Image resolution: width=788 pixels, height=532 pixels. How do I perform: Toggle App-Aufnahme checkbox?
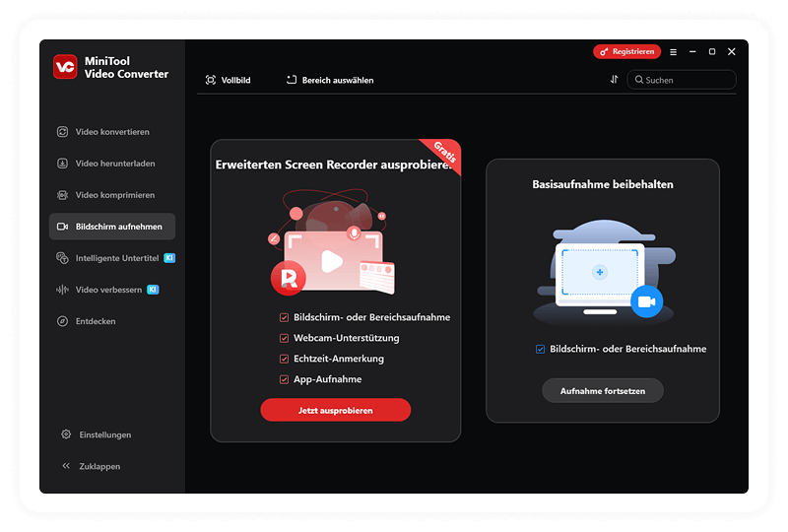284,379
